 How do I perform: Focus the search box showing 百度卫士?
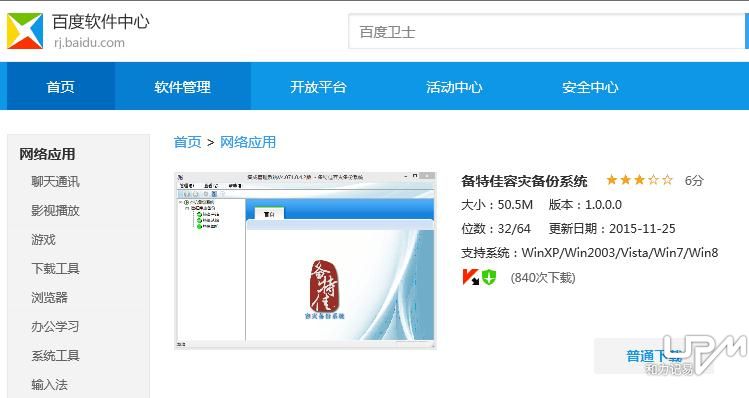[546, 32]
